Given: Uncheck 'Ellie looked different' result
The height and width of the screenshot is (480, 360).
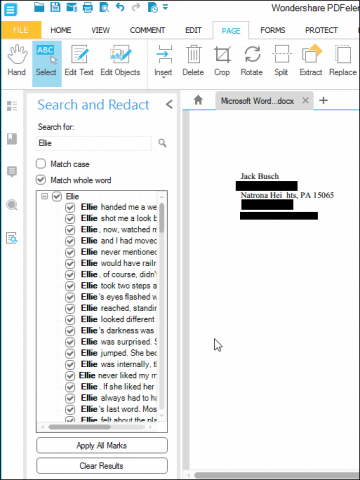Looking at the screenshot, I should [70, 320].
